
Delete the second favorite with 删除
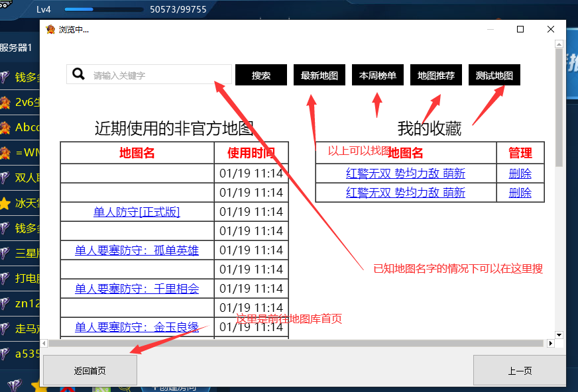coord(520,193)
